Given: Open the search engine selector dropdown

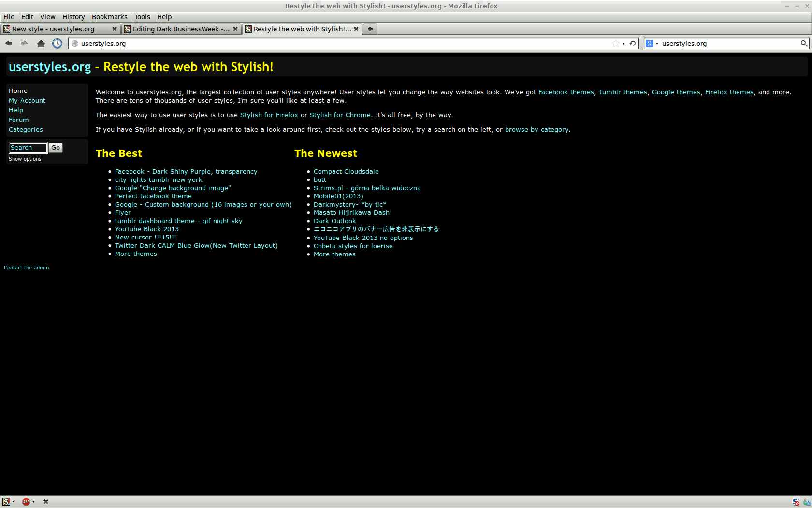Looking at the screenshot, I should coord(657,44).
